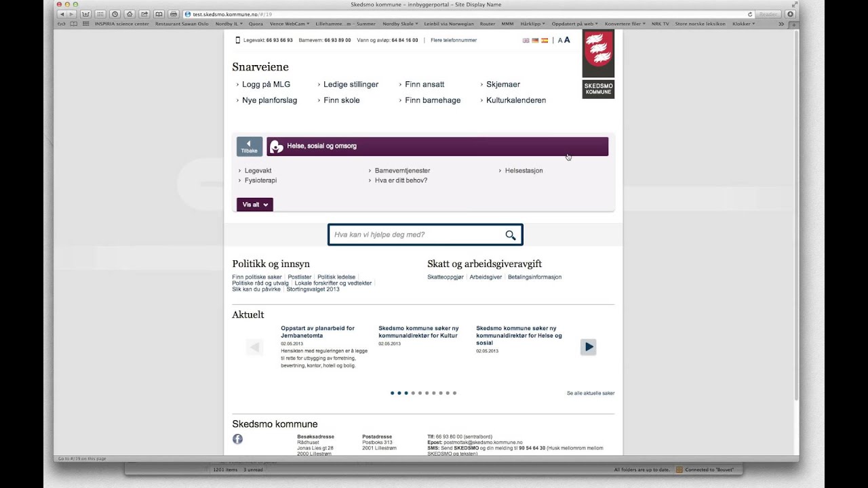The height and width of the screenshot is (488, 868).
Task: Click the mobile phone icon by Legevakt
Action: 237,40
